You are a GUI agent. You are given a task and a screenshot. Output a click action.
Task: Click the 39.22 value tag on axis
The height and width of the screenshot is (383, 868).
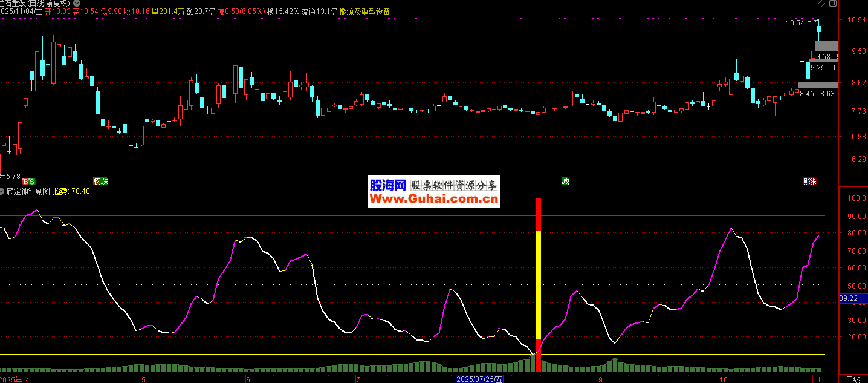[x=849, y=298]
